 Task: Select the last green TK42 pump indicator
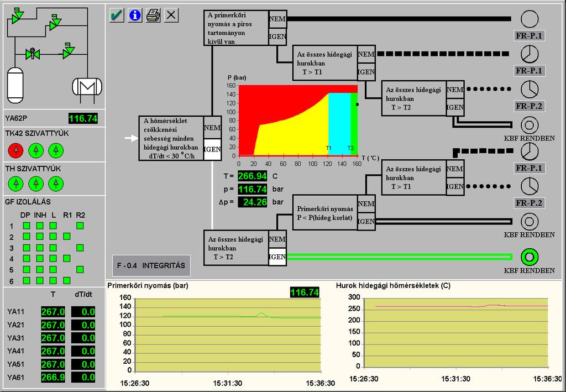pos(56,150)
